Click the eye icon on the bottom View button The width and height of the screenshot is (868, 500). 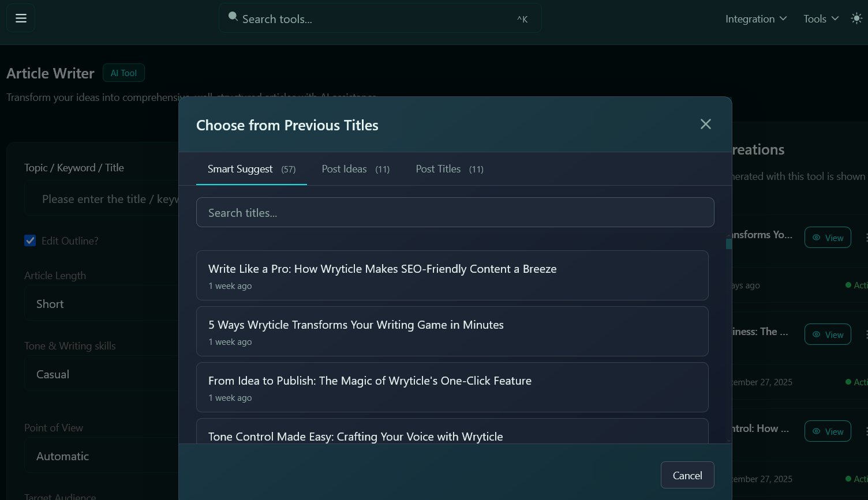817,431
